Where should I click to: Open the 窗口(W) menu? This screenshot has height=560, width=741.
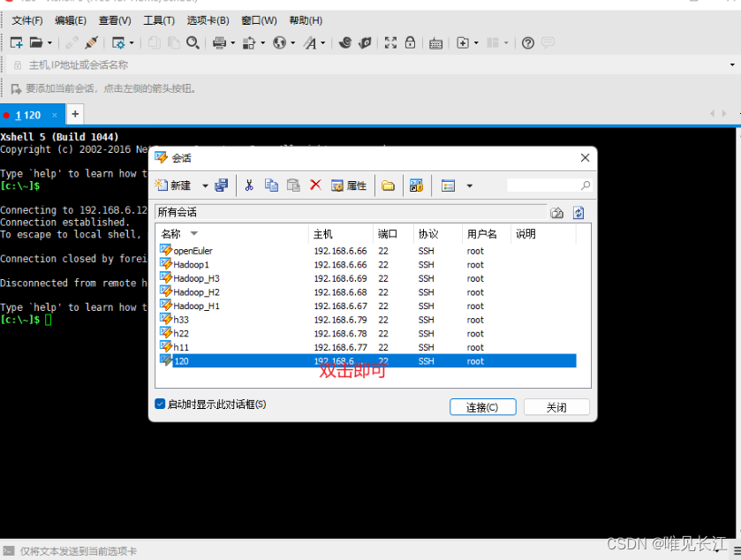point(259,20)
